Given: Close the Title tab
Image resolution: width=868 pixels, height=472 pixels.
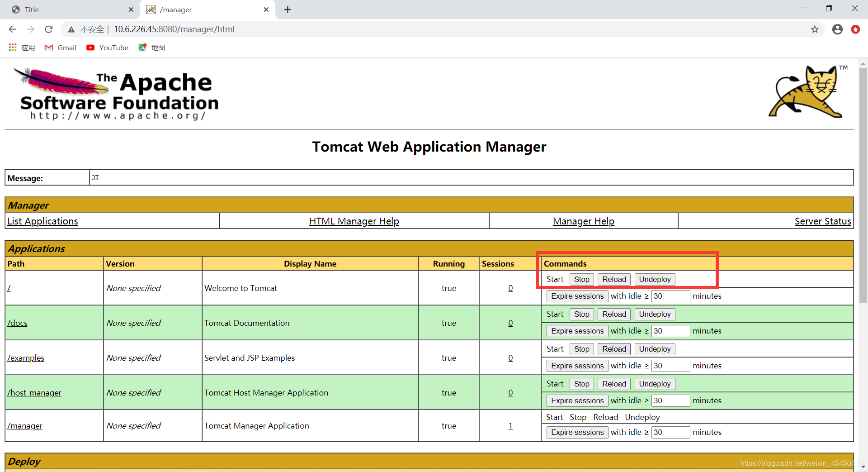Looking at the screenshot, I should click(131, 10).
